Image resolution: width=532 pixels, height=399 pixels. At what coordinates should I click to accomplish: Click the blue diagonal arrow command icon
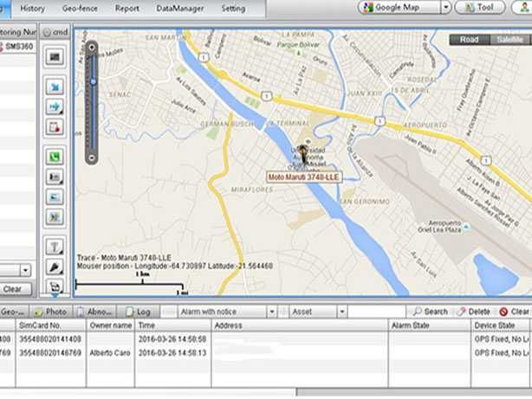(x=55, y=87)
